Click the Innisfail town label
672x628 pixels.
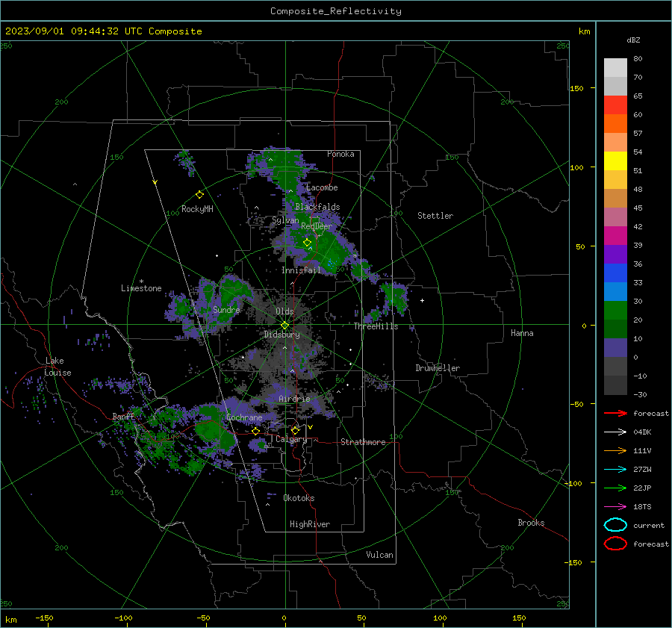pos(302,270)
